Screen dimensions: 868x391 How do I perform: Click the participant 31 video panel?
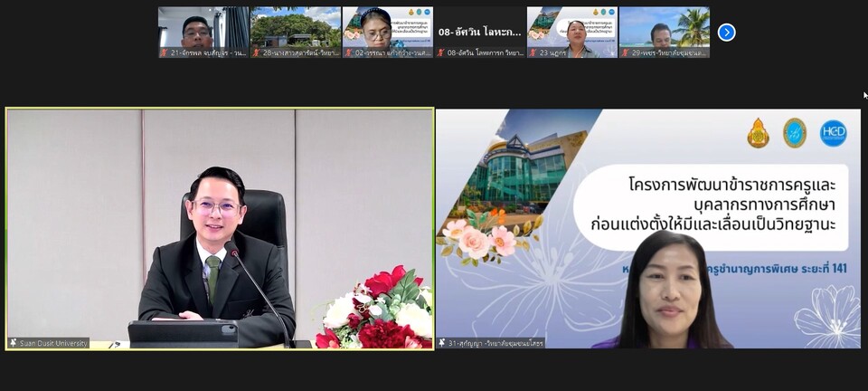648,226
